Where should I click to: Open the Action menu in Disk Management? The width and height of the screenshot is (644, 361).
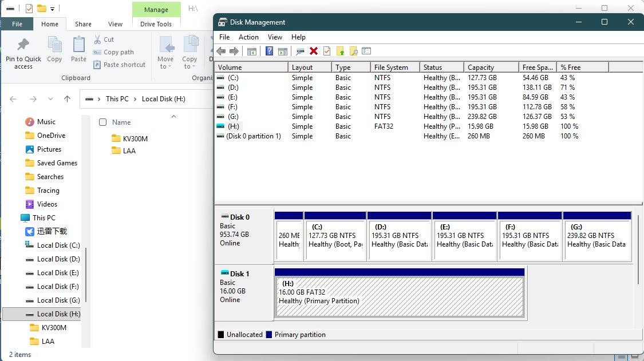point(248,37)
